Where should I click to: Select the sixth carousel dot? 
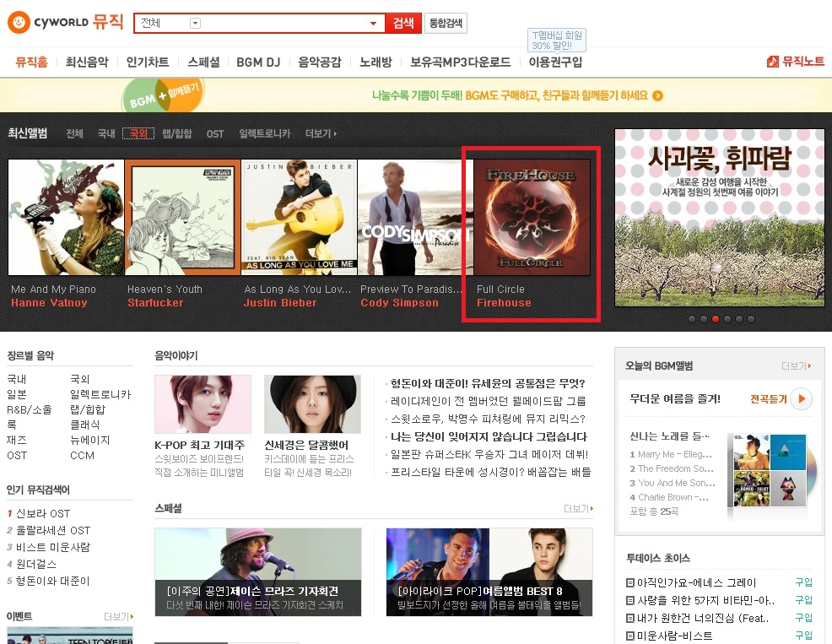click(750, 319)
